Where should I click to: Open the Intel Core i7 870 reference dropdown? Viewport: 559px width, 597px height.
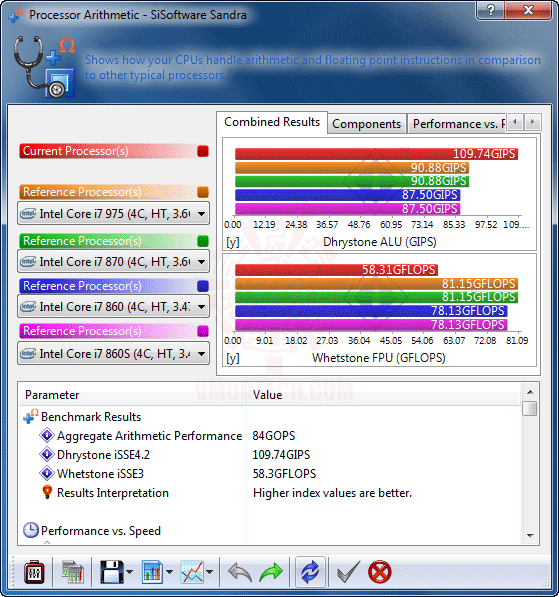pos(113,262)
